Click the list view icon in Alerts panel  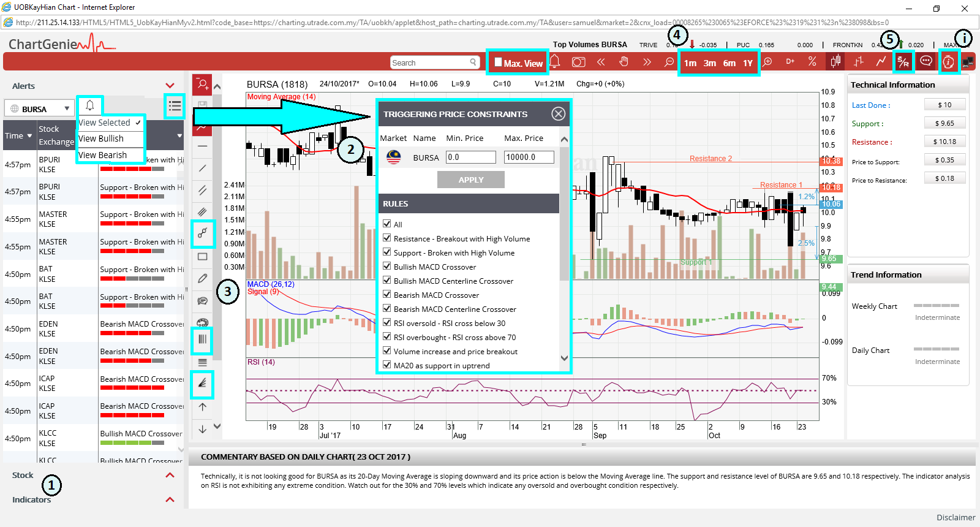[x=175, y=106]
